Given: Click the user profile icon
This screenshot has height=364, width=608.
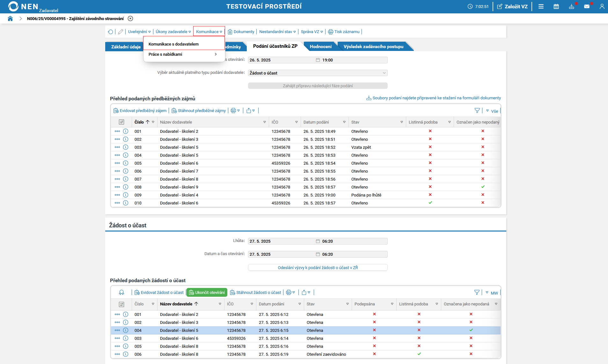Looking at the screenshot, I should [602, 6].
